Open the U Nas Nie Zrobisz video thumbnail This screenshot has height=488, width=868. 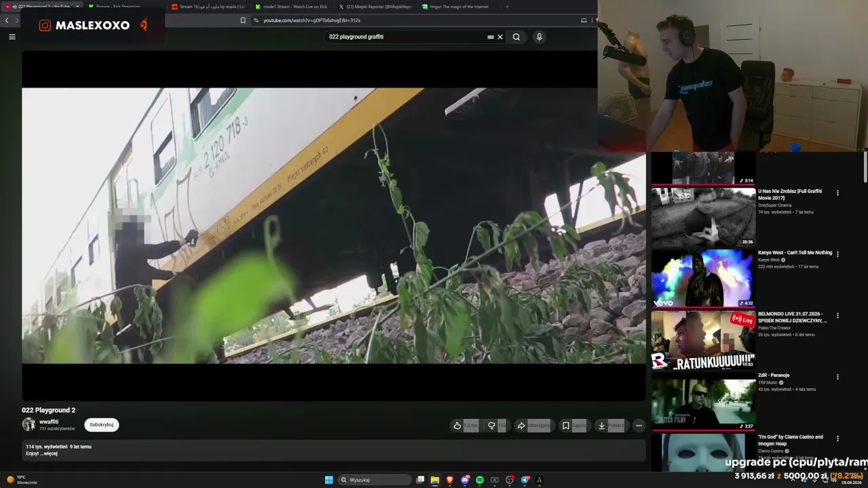click(703, 217)
